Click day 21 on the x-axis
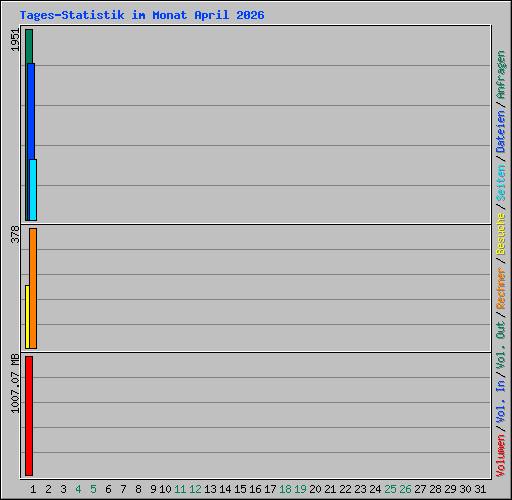512x500 pixels. pyautogui.click(x=330, y=489)
